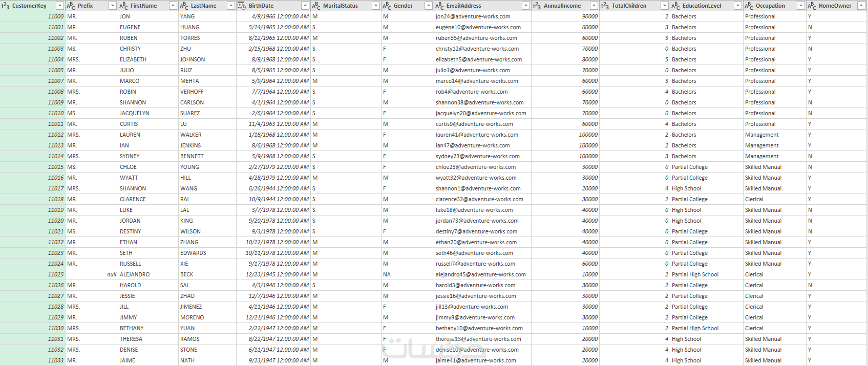Click the BirthDate date/time type icon
The width and height of the screenshot is (868, 366).
[x=242, y=6]
